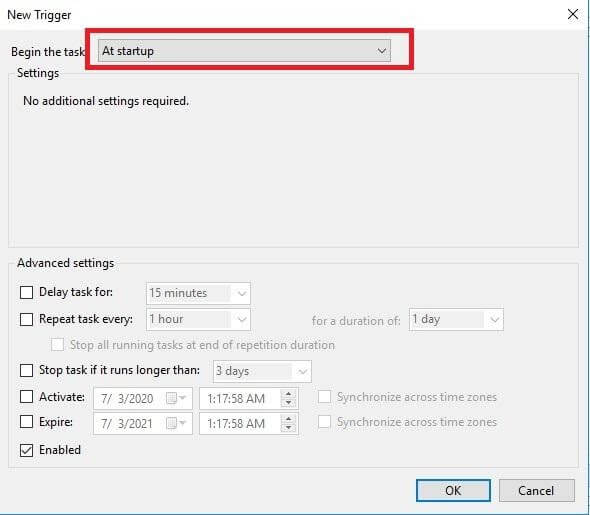590x515 pixels.
Task: Open the 3 days stop-task dropdown
Action: tap(262, 371)
